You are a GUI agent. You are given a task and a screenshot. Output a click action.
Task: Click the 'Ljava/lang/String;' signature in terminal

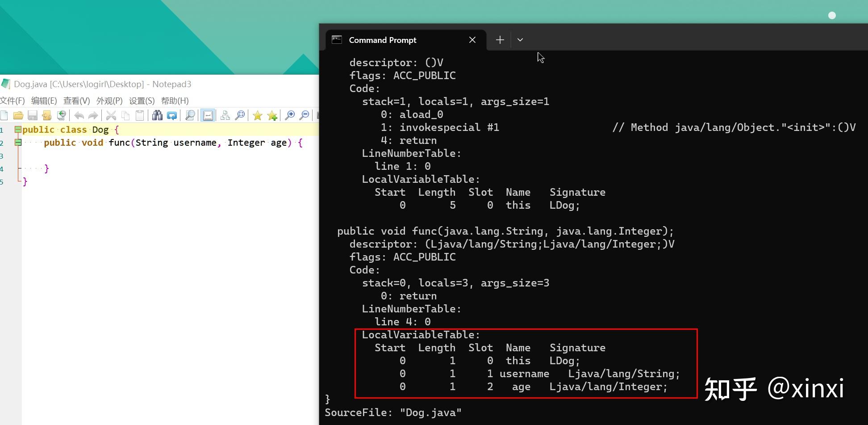(x=624, y=374)
